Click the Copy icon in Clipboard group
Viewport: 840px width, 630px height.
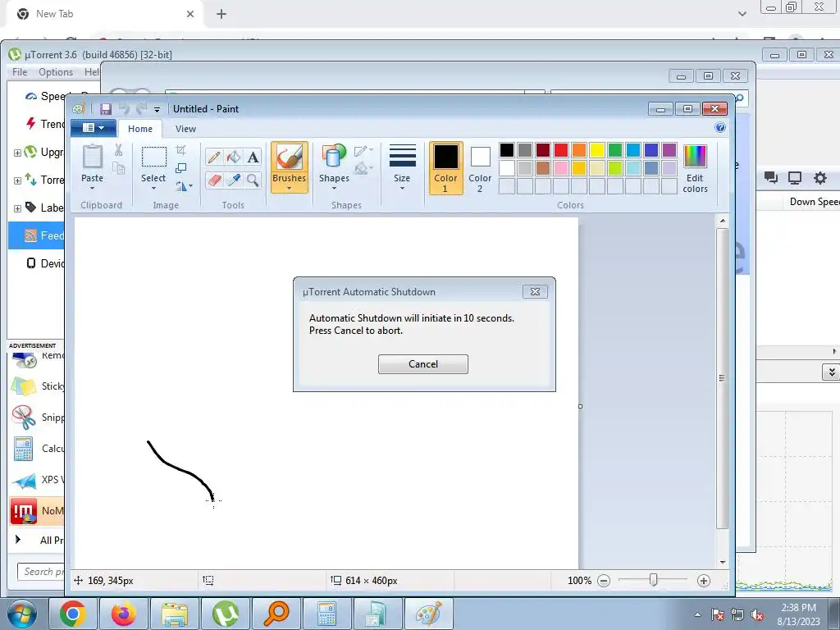tap(118, 169)
